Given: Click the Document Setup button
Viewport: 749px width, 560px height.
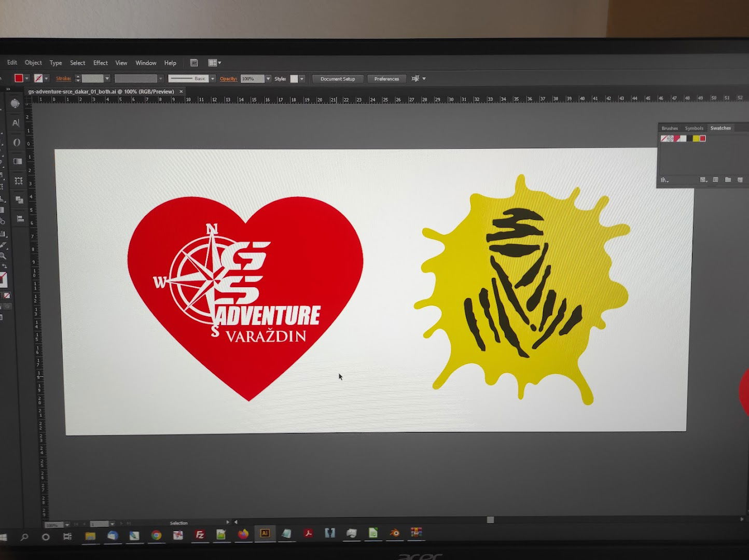Looking at the screenshot, I should pos(338,79).
